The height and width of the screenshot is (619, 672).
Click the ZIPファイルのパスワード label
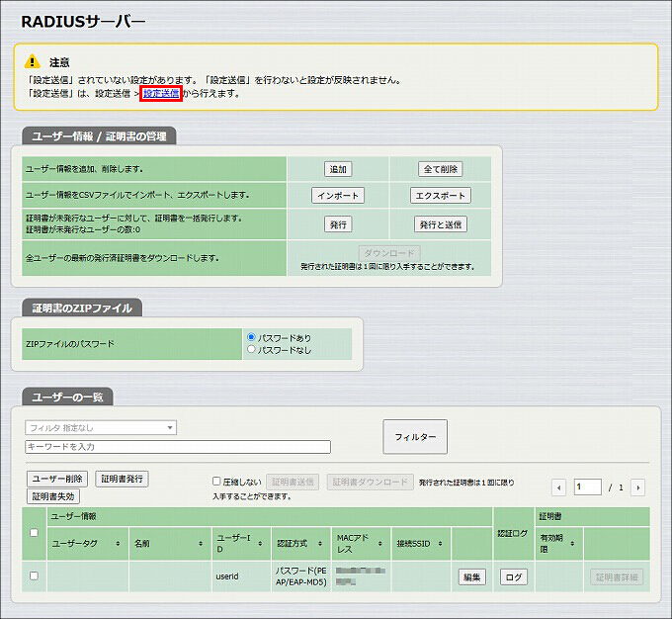70,343
